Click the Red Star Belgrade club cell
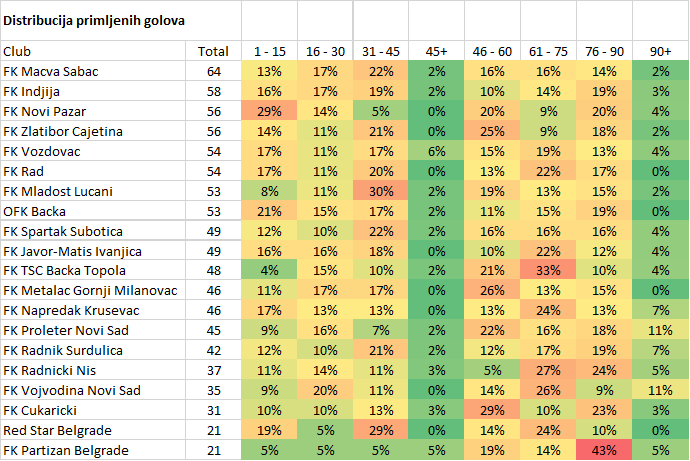 [51, 430]
